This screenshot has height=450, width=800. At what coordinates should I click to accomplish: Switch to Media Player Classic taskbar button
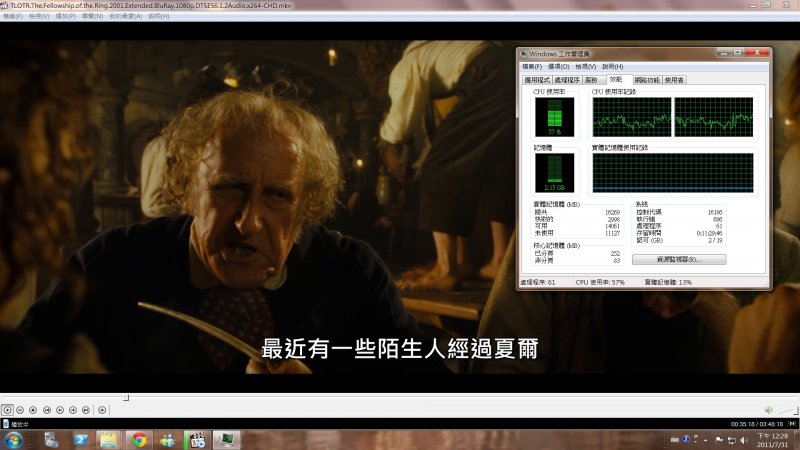tap(196, 439)
